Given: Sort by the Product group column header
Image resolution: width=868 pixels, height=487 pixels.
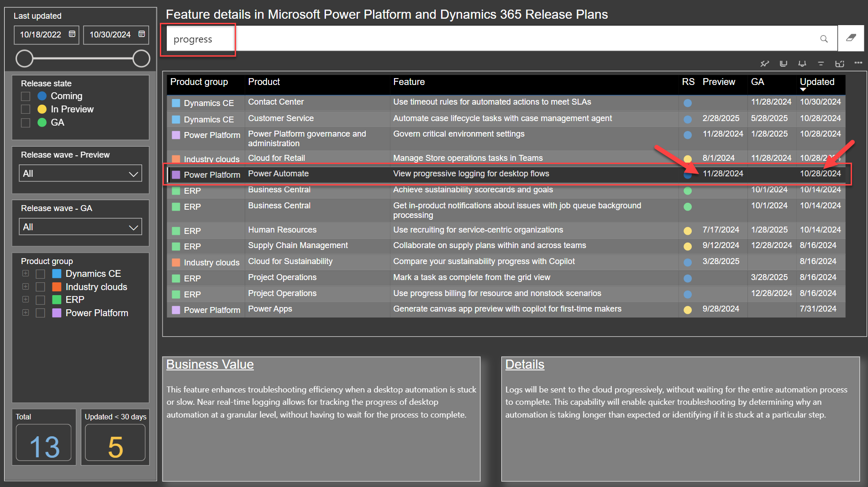Looking at the screenshot, I should pyautogui.click(x=199, y=82).
